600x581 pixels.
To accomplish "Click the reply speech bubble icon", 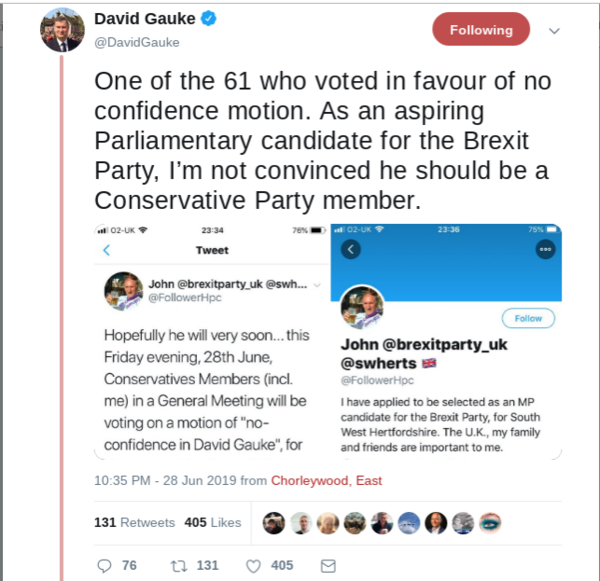I will coord(105,565).
